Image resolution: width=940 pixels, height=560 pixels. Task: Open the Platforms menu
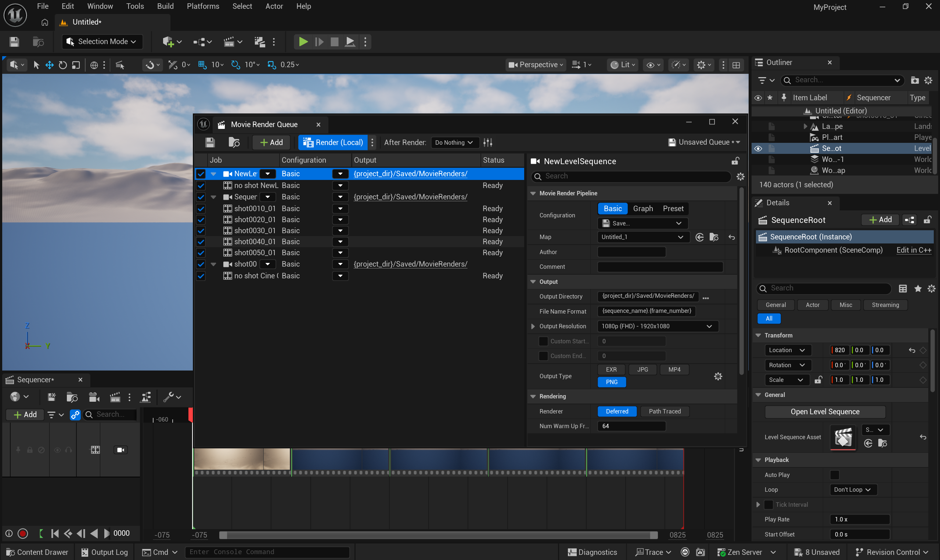pyautogui.click(x=203, y=6)
